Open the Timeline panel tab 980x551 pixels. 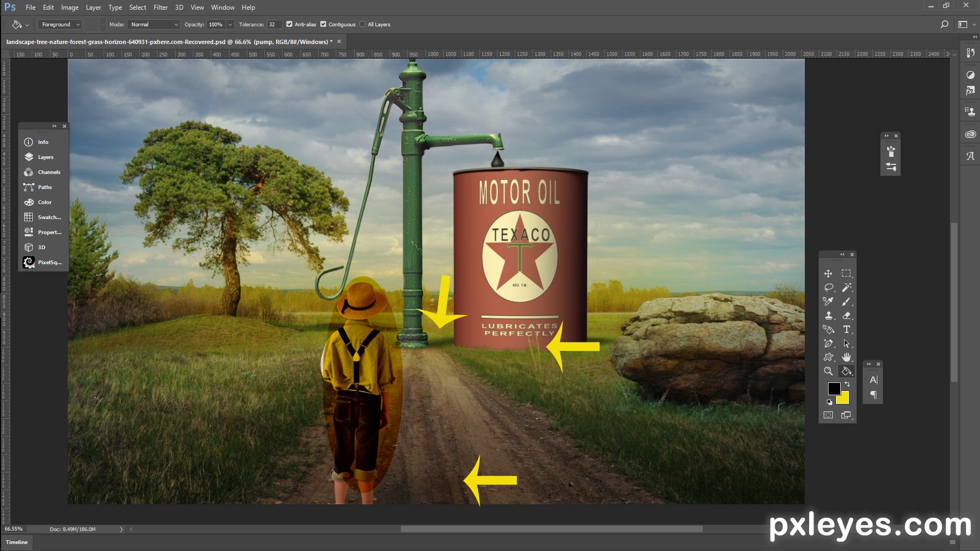pyautogui.click(x=17, y=542)
